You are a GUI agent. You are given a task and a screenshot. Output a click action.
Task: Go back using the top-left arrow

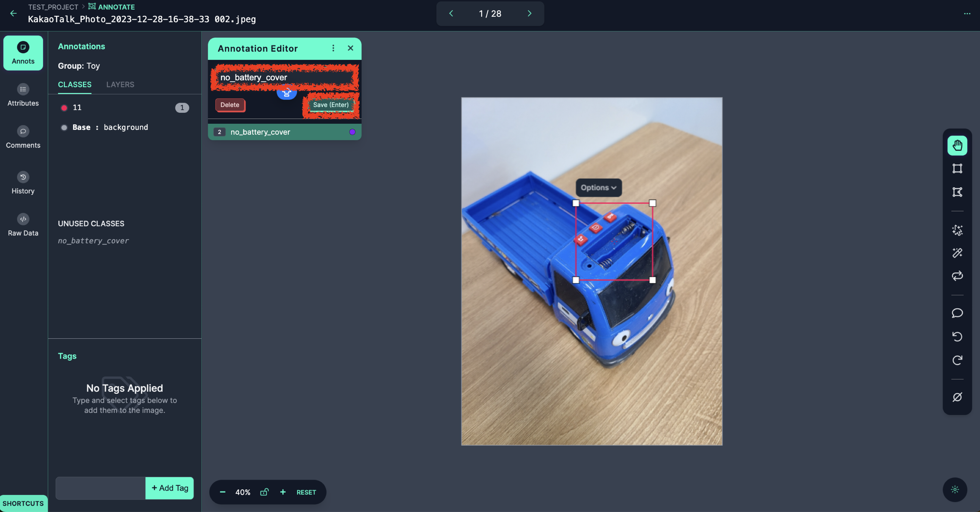(13, 13)
